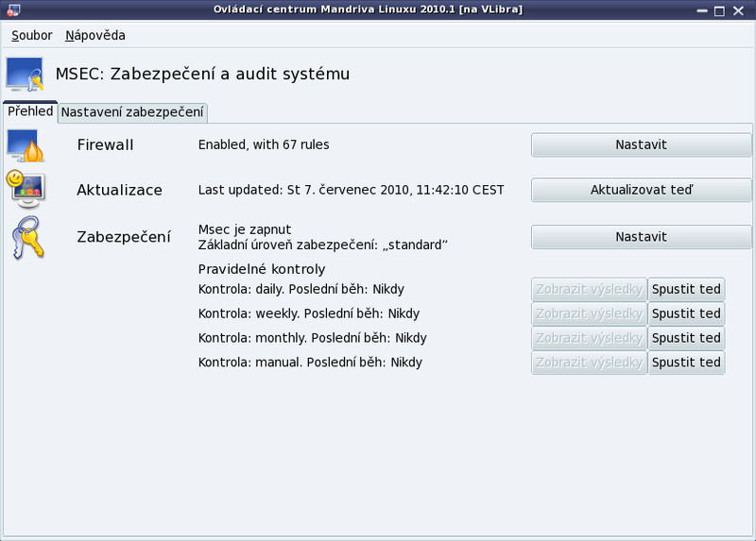Click 'Kontrola: weekly. Poslední běh: Nikdy'
Image resolution: width=756 pixels, height=541 pixels.
coord(309,313)
